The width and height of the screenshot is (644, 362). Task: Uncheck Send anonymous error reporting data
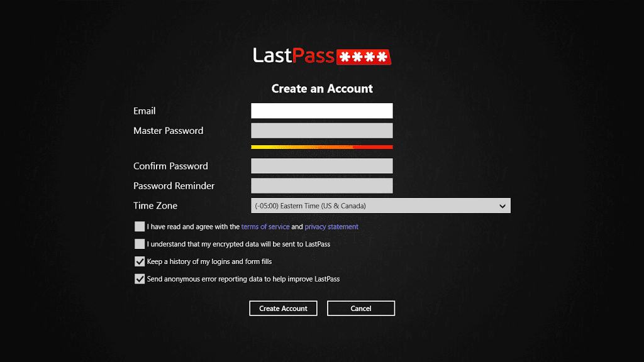point(140,278)
